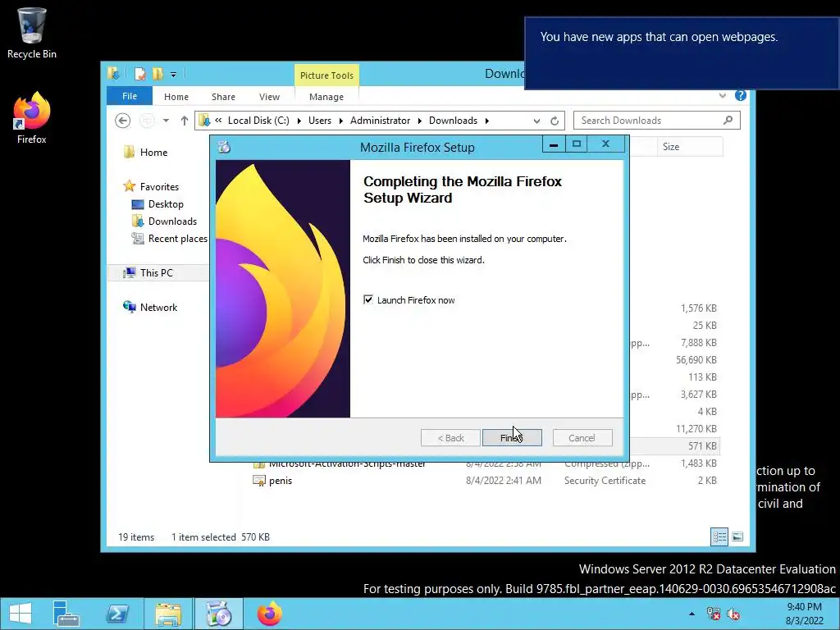Show hidden tray icons arrow

(x=692, y=614)
